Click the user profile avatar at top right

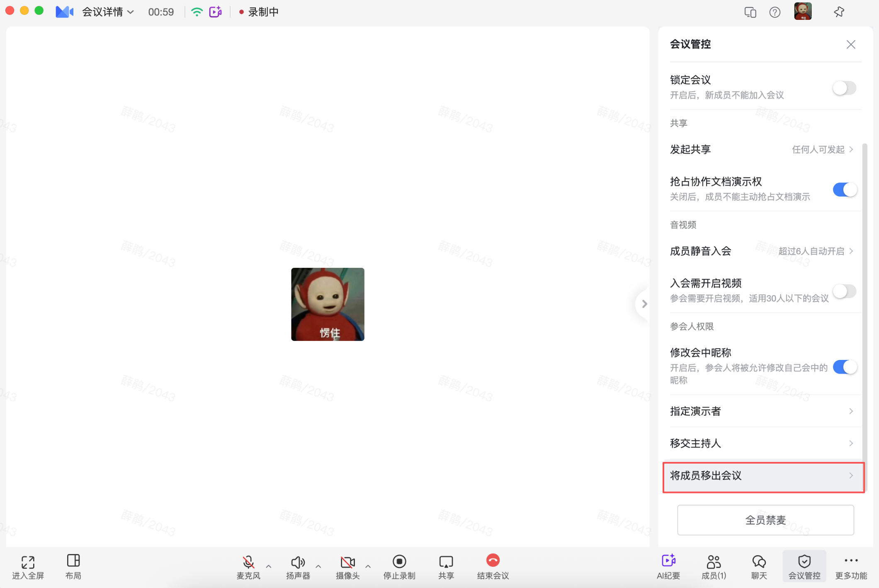[x=803, y=11]
